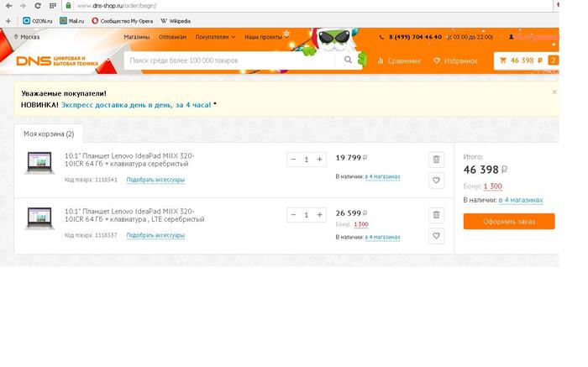Click the user profile icon
Screen dimensions: 588x367
pyautogui.click(x=511, y=37)
